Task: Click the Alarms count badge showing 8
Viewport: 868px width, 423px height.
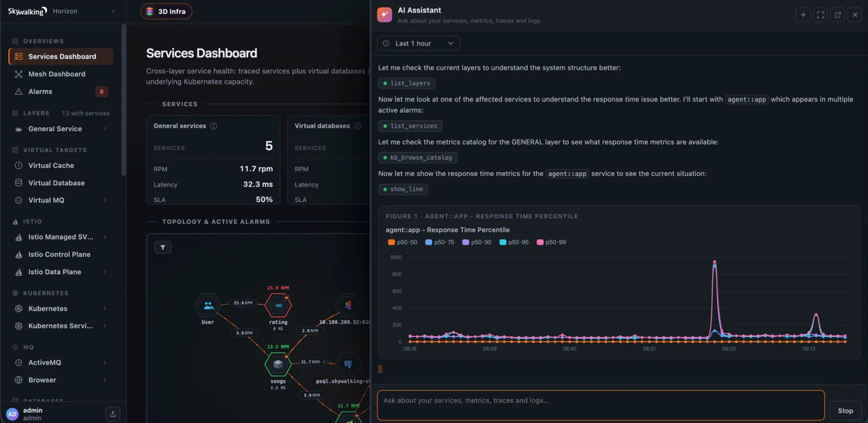Action: [101, 92]
